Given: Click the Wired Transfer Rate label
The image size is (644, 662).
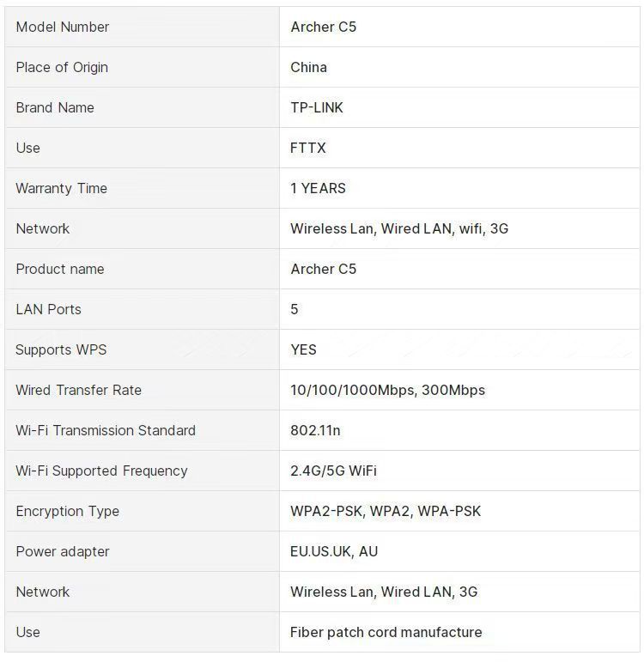Looking at the screenshot, I should (x=78, y=390).
